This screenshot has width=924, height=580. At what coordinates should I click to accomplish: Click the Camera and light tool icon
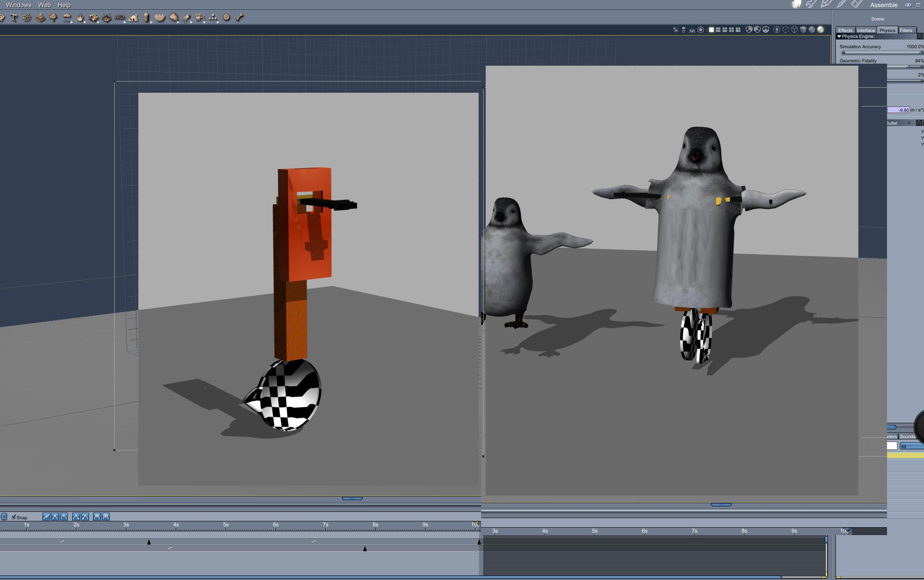click(x=200, y=17)
